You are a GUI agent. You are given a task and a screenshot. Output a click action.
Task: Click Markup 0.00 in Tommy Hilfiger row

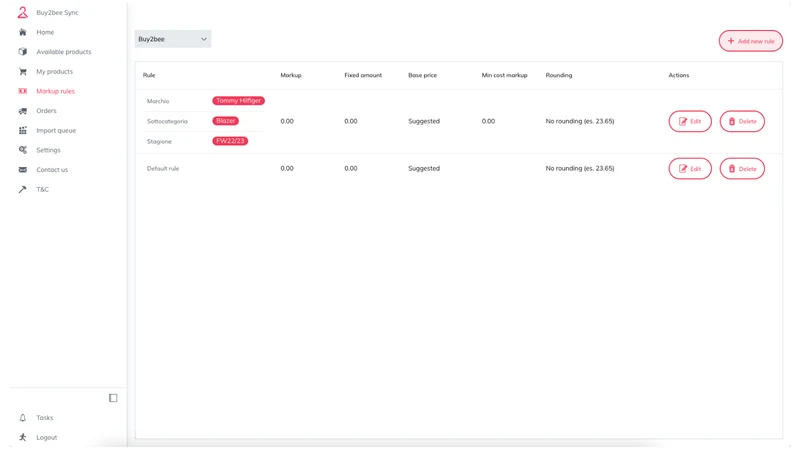pos(287,121)
